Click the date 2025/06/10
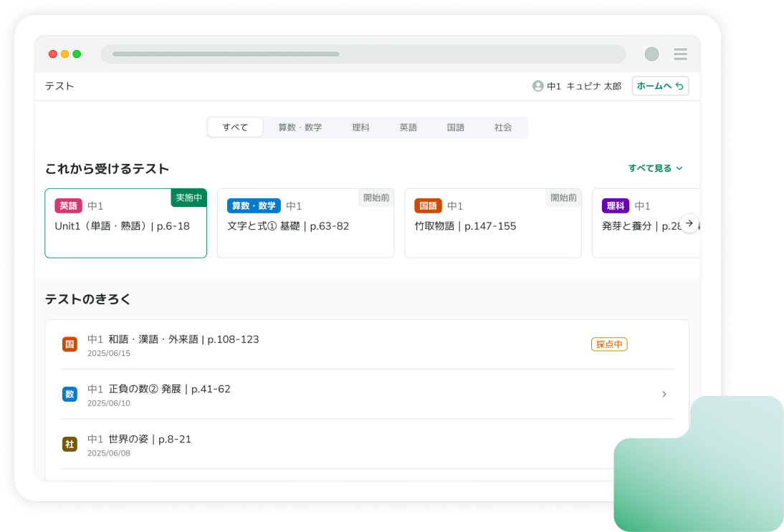The image size is (784, 532). click(x=108, y=403)
